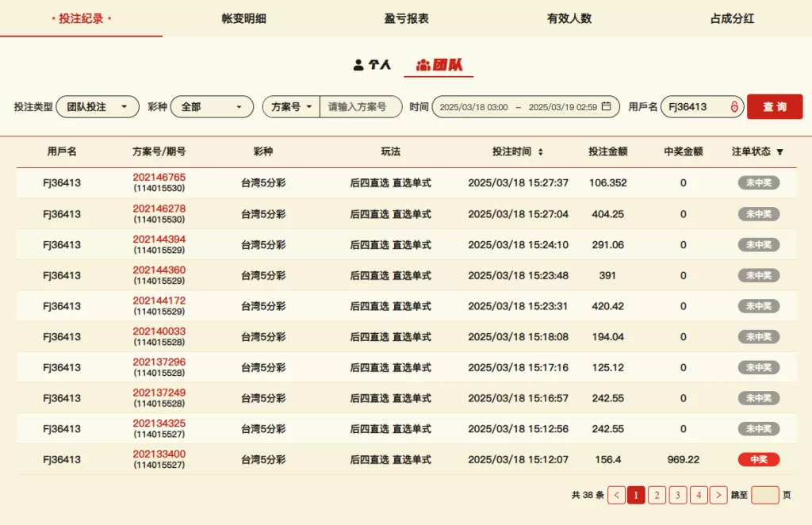Open the 彩种 全部 dropdown
Screen dimensions: 812x525
[x=211, y=106]
